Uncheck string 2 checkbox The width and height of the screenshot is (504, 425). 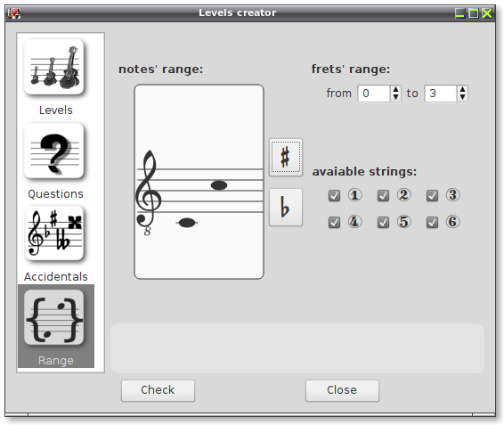click(x=383, y=195)
